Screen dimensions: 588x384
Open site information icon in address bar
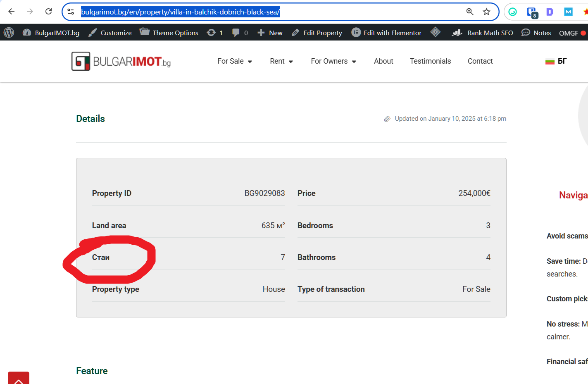pyautogui.click(x=71, y=12)
